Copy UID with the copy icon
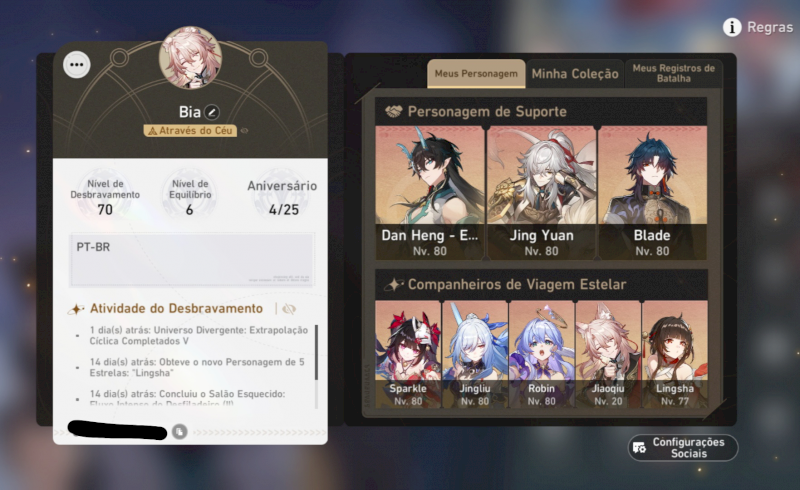Image resolution: width=800 pixels, height=490 pixels. (x=179, y=432)
